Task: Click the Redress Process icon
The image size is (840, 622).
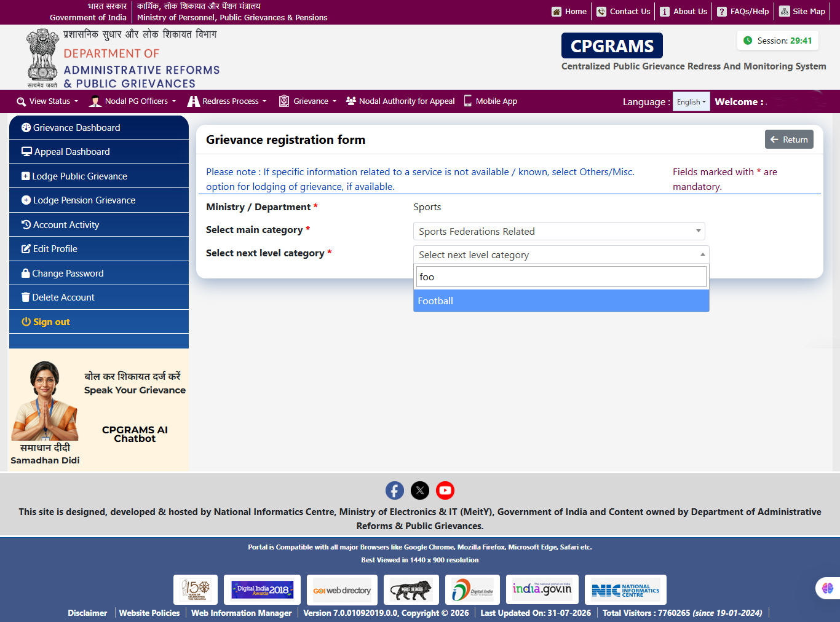Action: (x=194, y=101)
